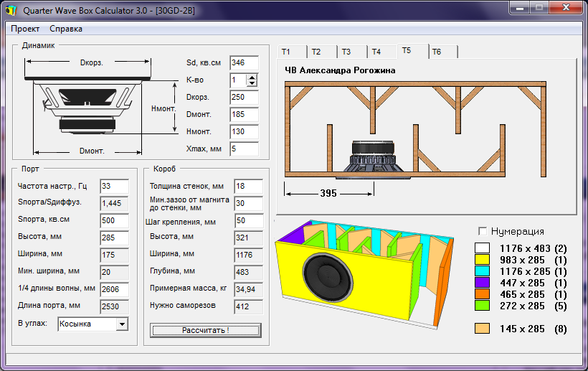Screen dimensions: 588x371
Task: Click the port Ширина, мм field
Action: 115,255
